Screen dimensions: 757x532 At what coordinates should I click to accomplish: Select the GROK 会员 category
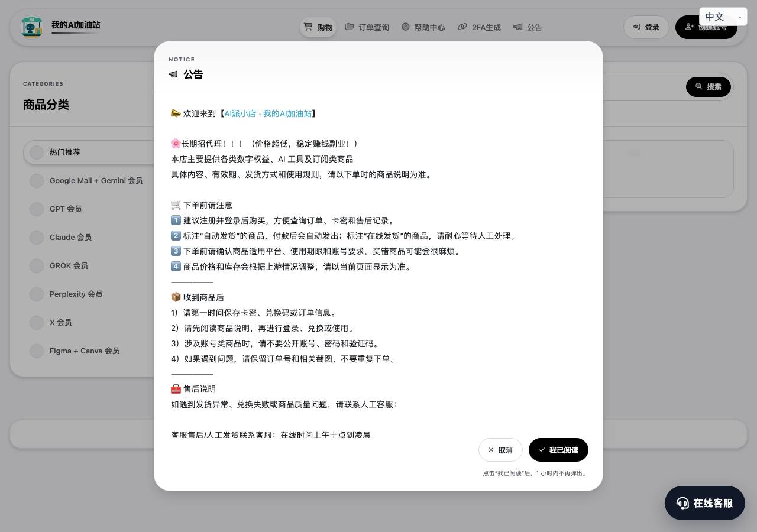coord(89,265)
